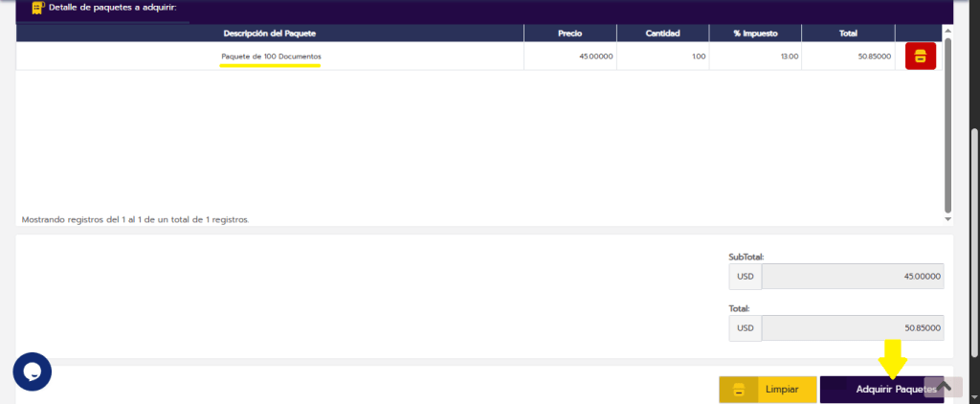Screen dimensions: 980x404
Task: Click the package icon beside Detalle de paquetes
Action: (x=37, y=8)
